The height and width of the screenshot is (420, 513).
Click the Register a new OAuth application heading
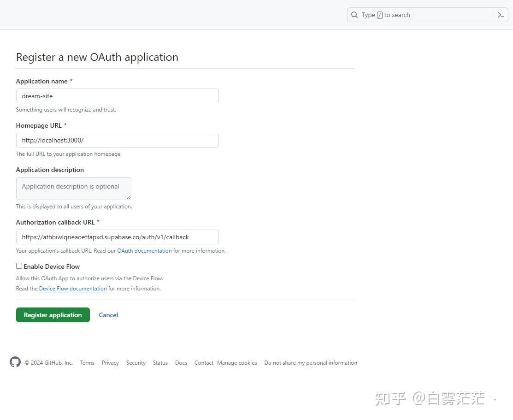(97, 57)
